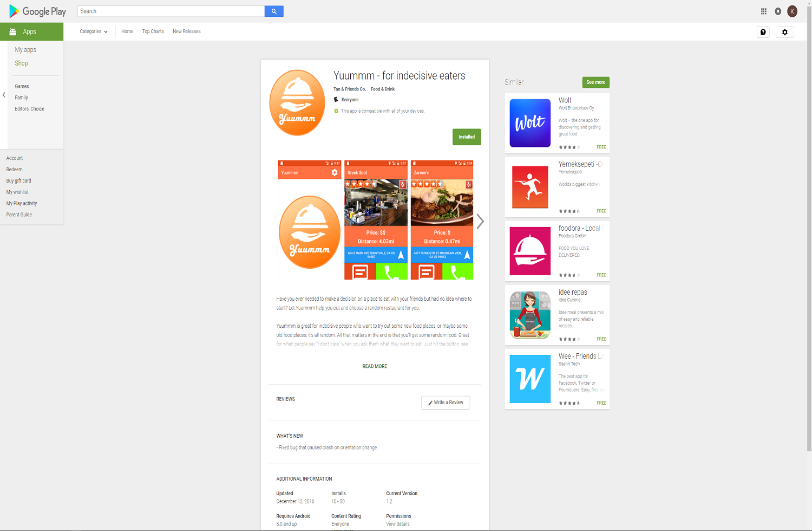Open the notifications bell
812x531 pixels.
[x=778, y=11]
